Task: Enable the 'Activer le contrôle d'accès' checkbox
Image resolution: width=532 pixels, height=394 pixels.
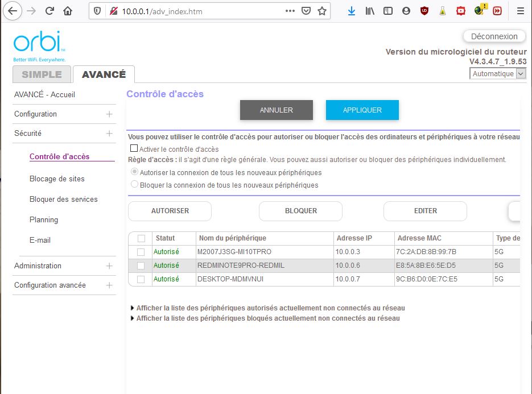Action: click(134, 149)
